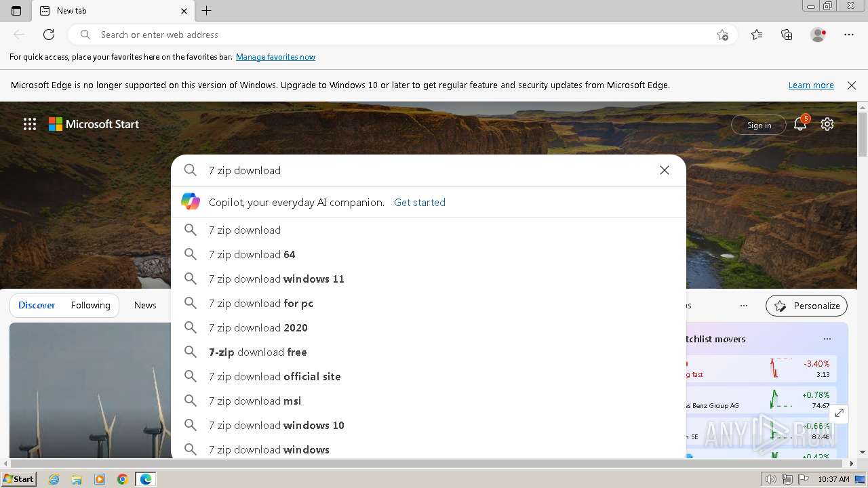This screenshot has height=488, width=868.
Task: Open Manage favorites now link
Action: coord(275,57)
